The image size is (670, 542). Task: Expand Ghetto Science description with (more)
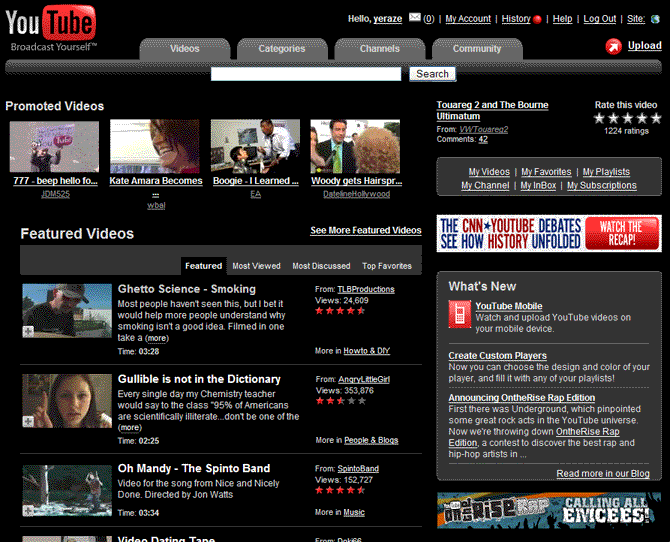pos(157,338)
